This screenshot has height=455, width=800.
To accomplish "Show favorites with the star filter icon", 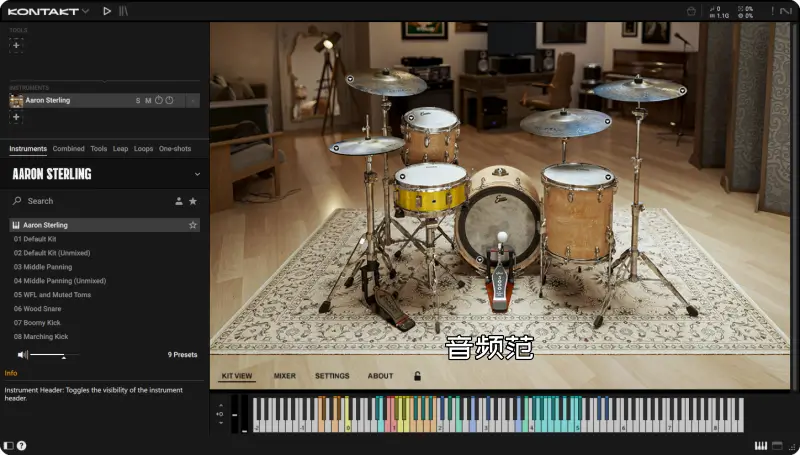I will point(193,201).
